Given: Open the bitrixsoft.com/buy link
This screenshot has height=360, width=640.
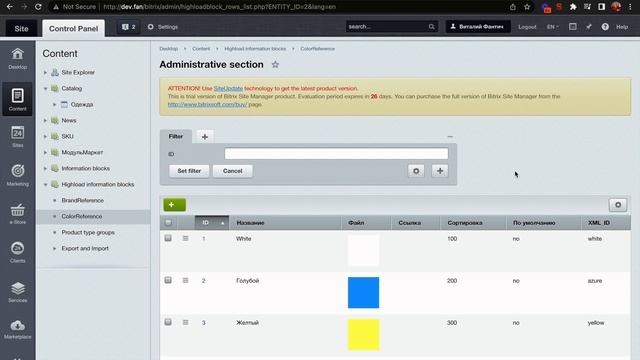Looking at the screenshot, I should pos(207,104).
